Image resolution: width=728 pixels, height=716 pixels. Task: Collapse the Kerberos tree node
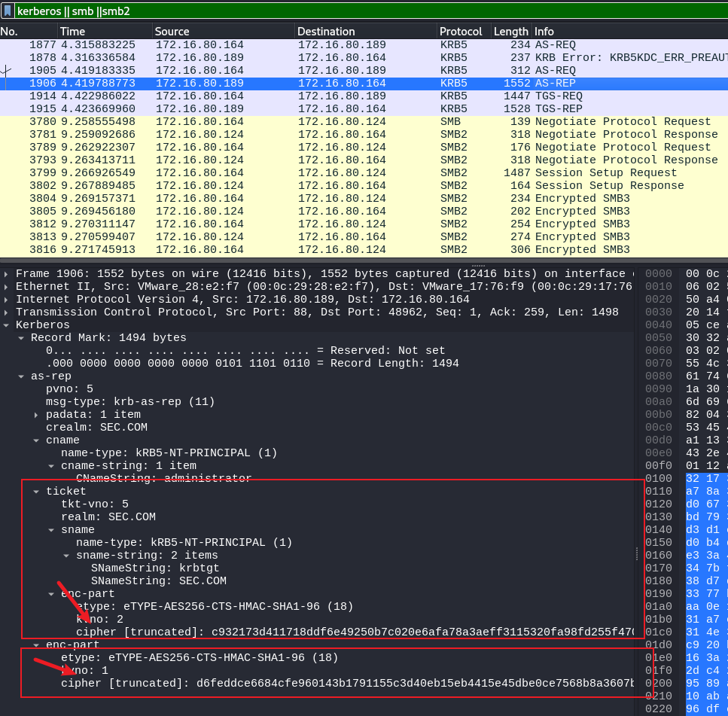tap(7, 325)
